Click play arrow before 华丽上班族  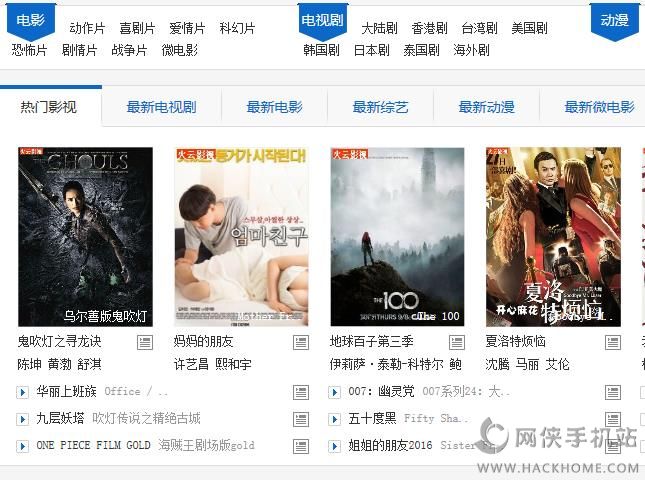[x=23, y=392]
